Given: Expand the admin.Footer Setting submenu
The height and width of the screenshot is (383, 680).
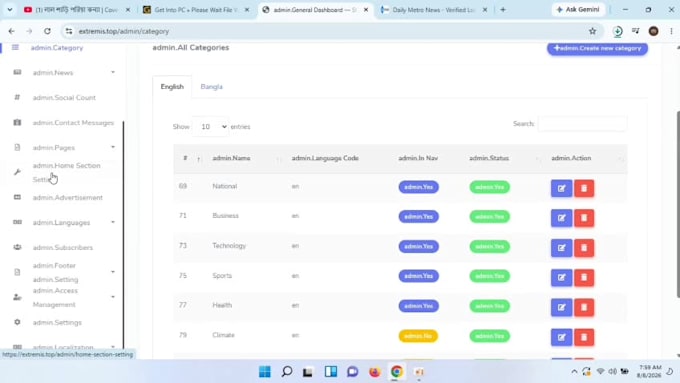Looking at the screenshot, I should [113, 272].
